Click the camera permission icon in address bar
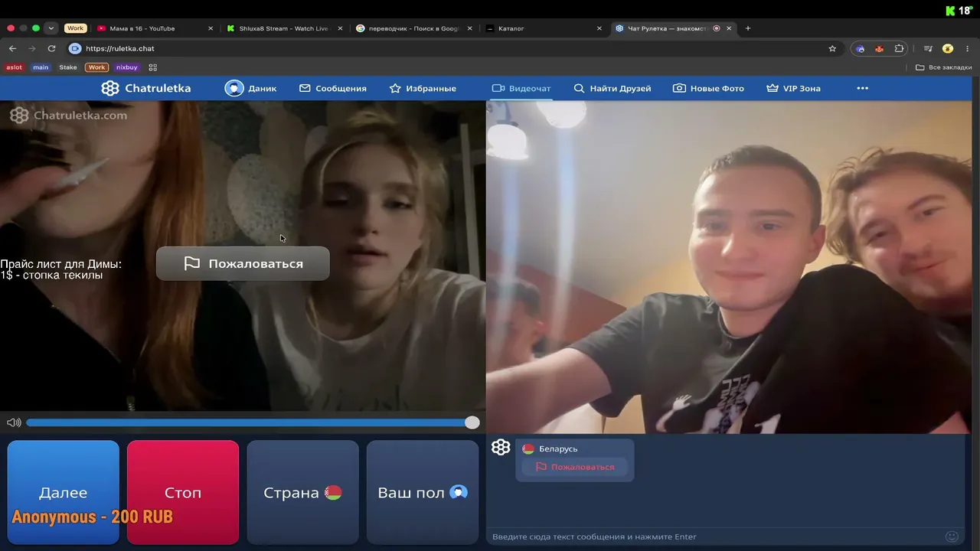Image resolution: width=980 pixels, height=551 pixels. click(x=74, y=48)
